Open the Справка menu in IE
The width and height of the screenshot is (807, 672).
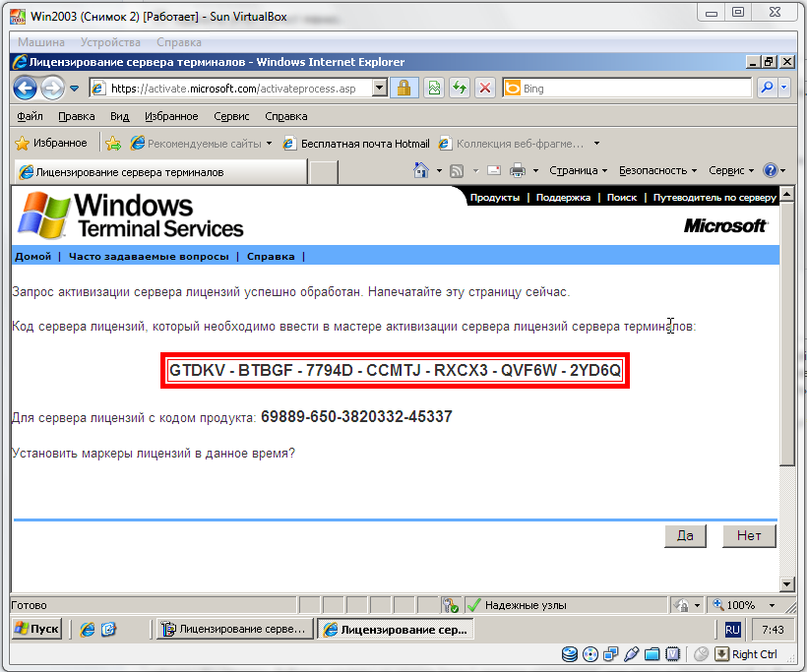click(286, 116)
